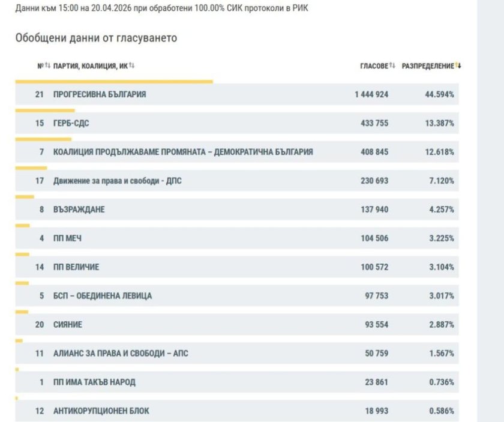Click the sort icon beside the № column
This screenshot has height=422, width=504.
[x=48, y=65]
